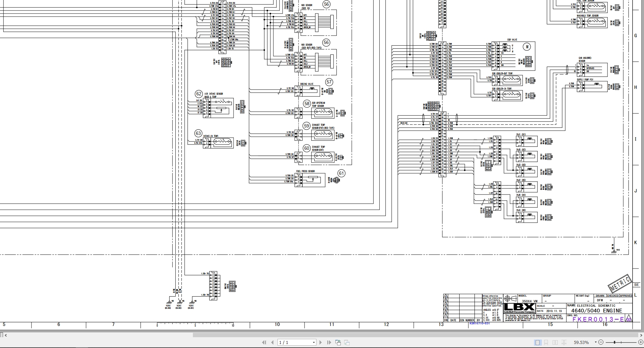644x348 pixels.
Task: Switch to facing pages layout
Action: [x=555, y=342]
